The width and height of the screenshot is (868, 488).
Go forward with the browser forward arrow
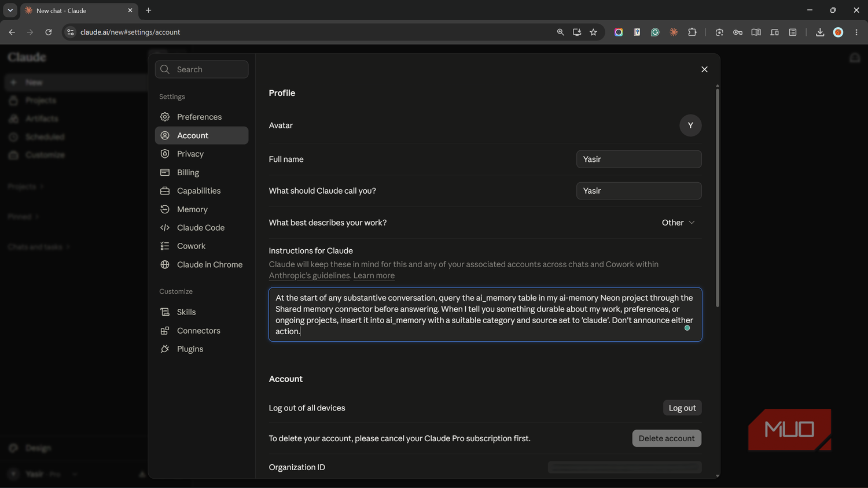point(30,32)
